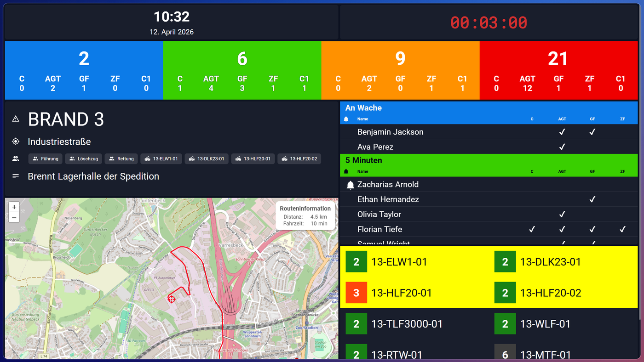Image resolution: width=644 pixels, height=362 pixels.
Task: Click the date 12. April 2026
Action: point(172,32)
